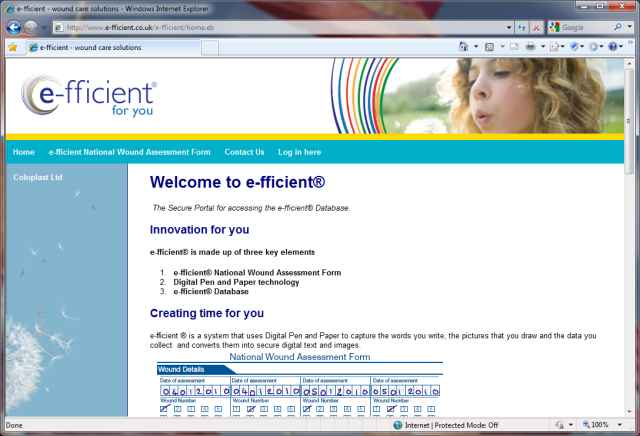Click the Page toolbar icon
Image resolution: width=640 pixels, height=436 pixels.
[554, 47]
